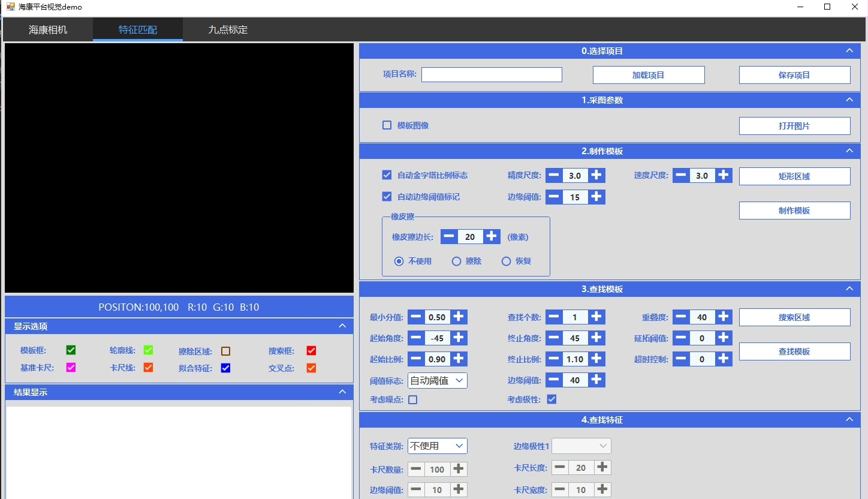868x499 pixels.
Task: Open the 特征类别 dropdown showing 不使用
Action: 438,446
